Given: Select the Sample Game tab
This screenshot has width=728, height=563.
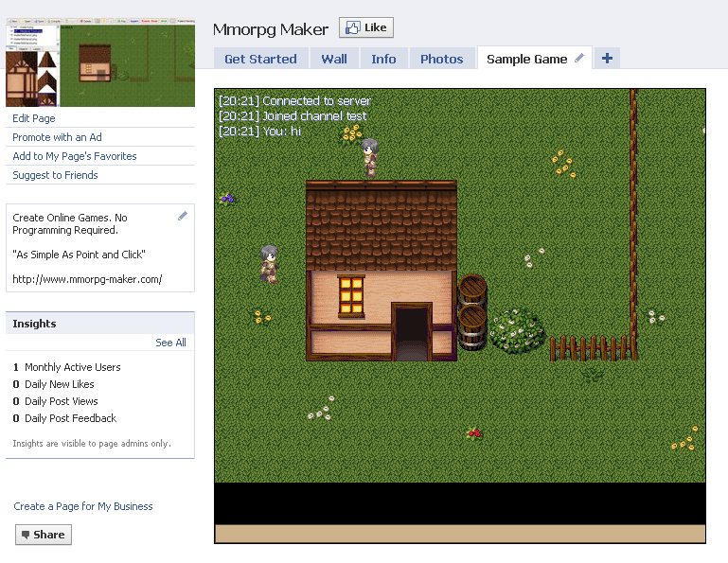Looking at the screenshot, I should pyautogui.click(x=527, y=59).
